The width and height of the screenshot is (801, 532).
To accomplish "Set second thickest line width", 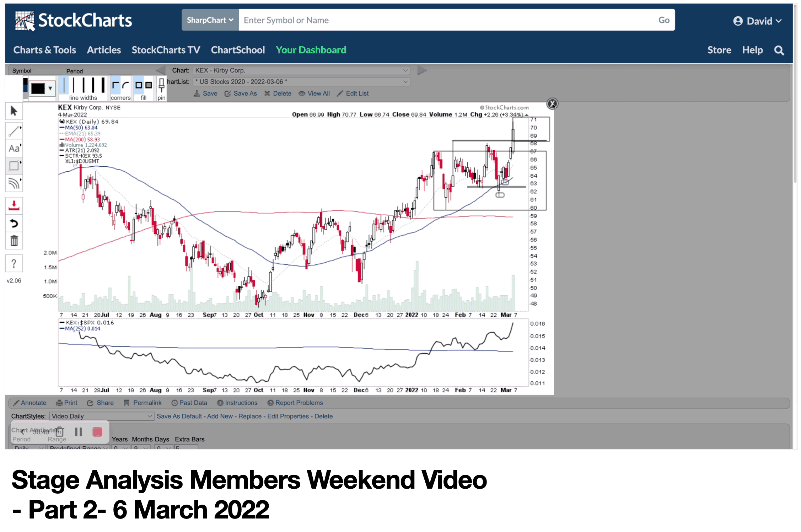I will pos(93,85).
